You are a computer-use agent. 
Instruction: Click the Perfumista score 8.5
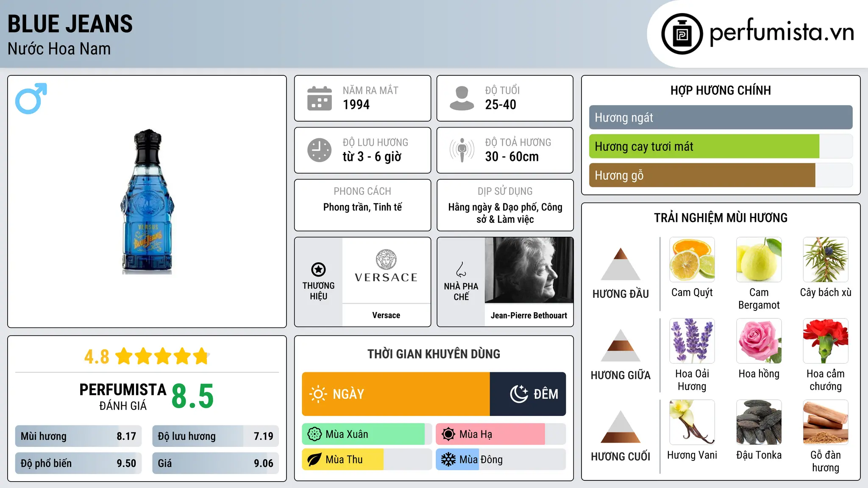(193, 396)
